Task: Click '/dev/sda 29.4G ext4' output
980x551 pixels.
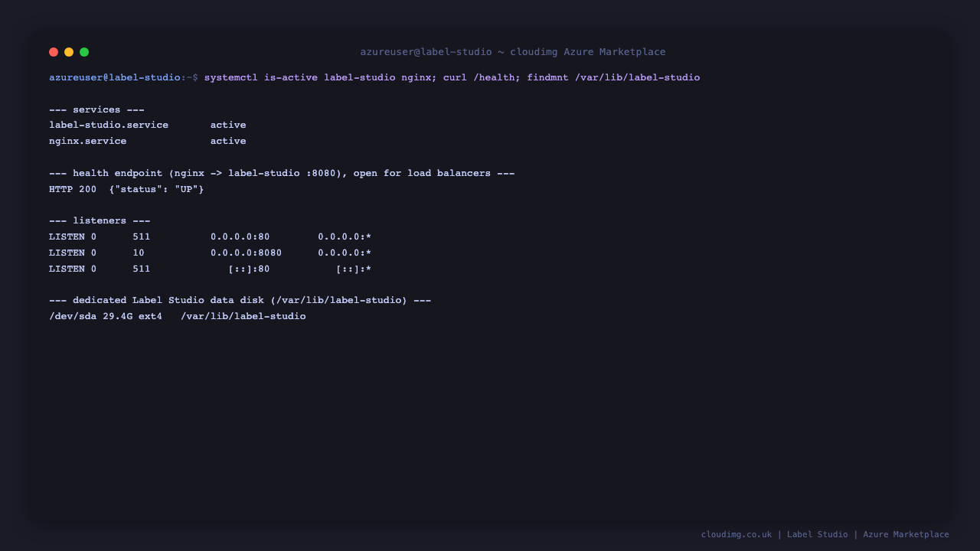Action: [106, 317]
